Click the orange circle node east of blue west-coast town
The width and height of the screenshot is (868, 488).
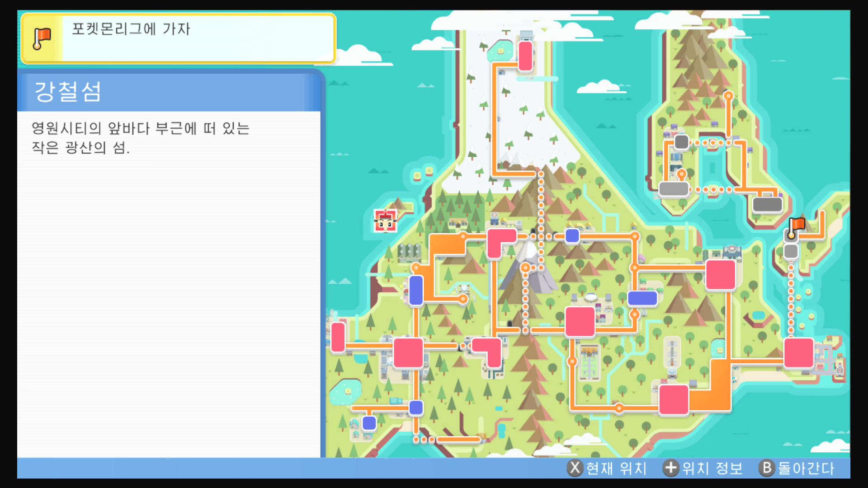click(x=463, y=299)
